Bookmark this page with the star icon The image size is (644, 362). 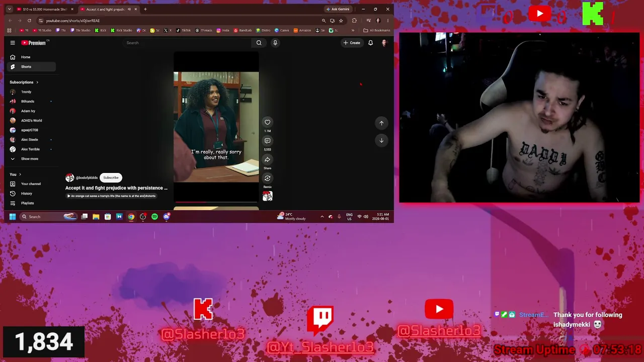coord(341,21)
